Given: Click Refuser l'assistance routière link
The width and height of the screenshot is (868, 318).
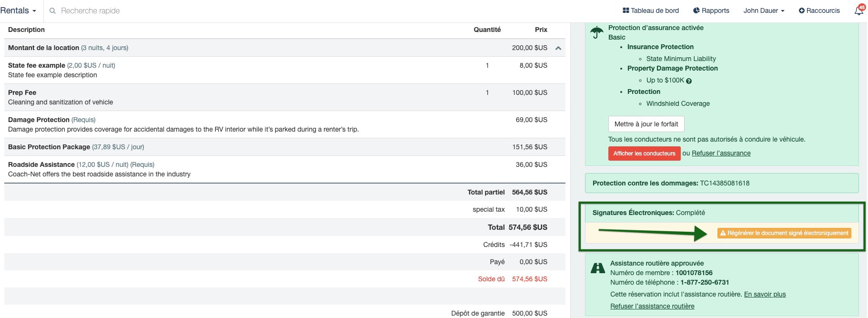Looking at the screenshot, I should tap(652, 306).
